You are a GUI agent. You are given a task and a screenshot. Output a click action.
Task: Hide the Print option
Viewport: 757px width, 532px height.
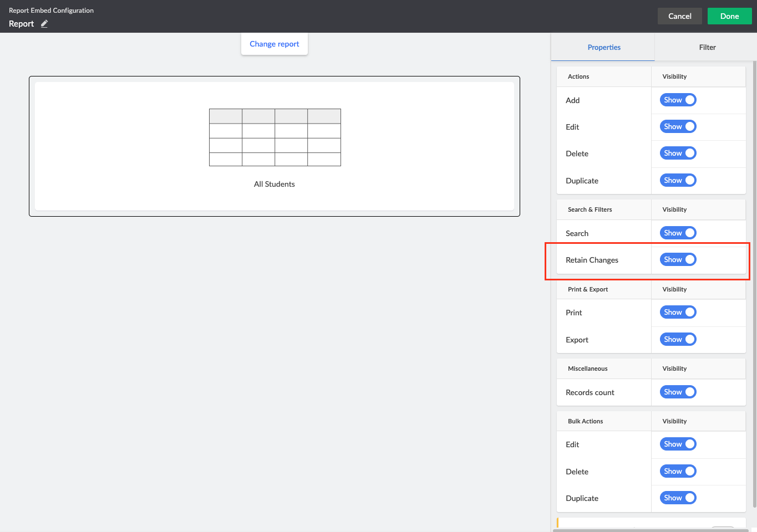pyautogui.click(x=678, y=312)
